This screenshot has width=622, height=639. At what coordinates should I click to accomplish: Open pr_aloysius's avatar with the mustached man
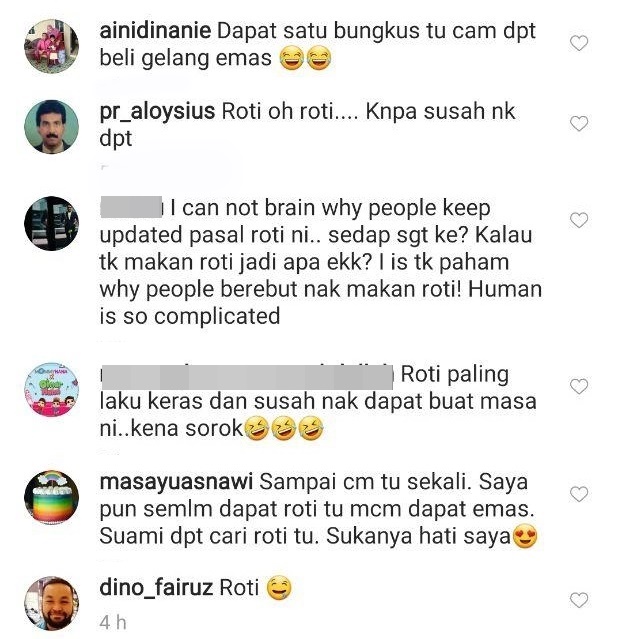pos(51,127)
